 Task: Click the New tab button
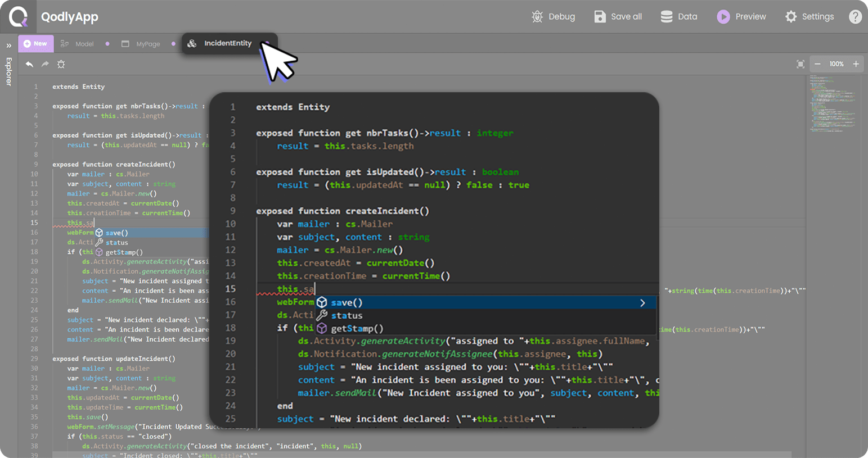tap(35, 44)
